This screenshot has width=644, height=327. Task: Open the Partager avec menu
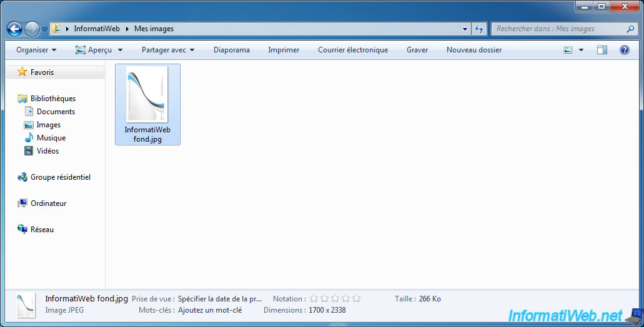[168, 50]
